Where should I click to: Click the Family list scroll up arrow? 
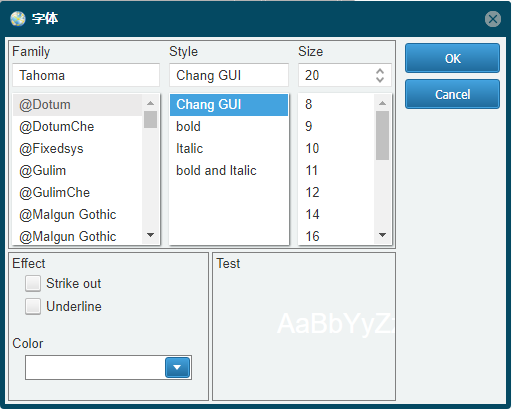tap(150, 103)
